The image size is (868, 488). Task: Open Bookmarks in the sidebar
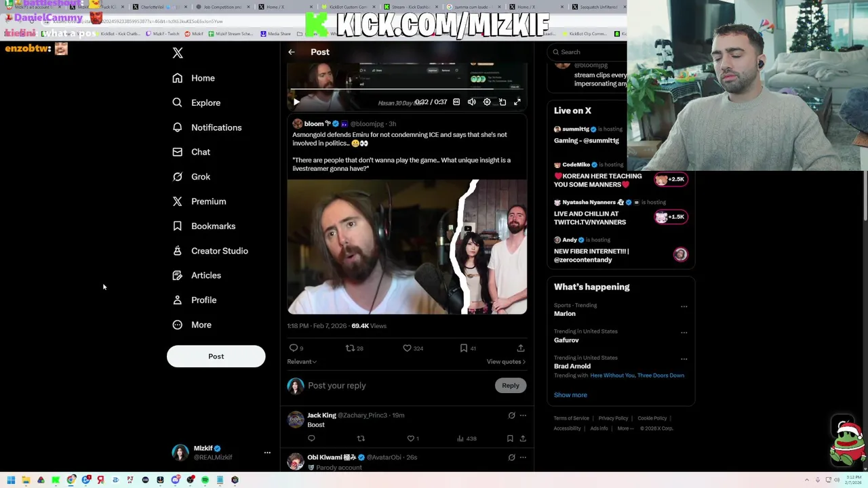203,226
